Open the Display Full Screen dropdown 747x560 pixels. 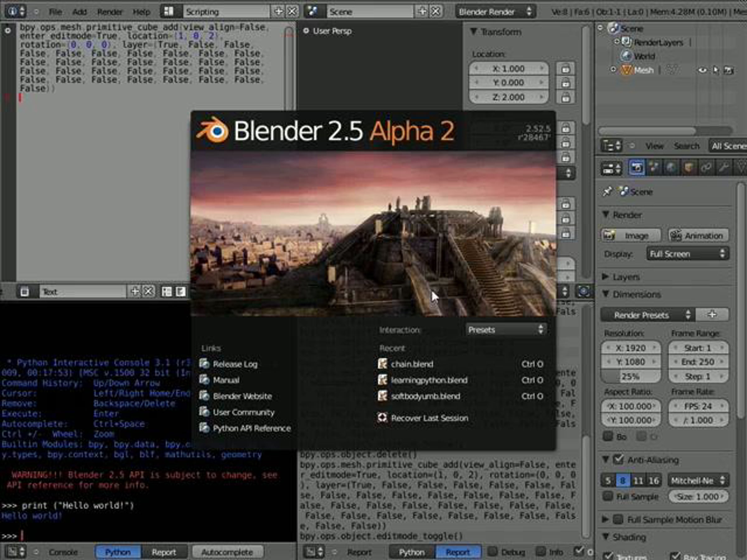click(x=687, y=254)
